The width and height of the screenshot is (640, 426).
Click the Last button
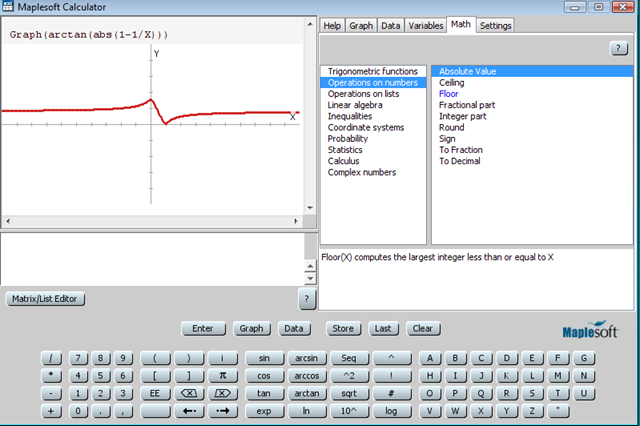pos(383,328)
